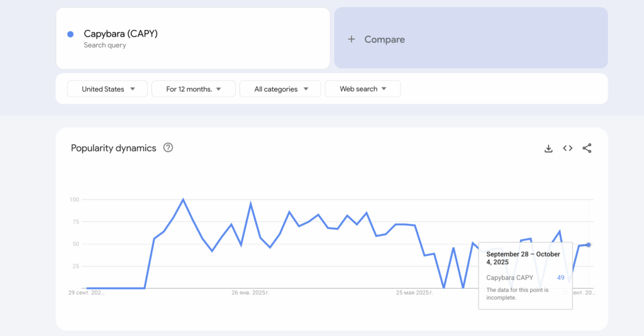The width and height of the screenshot is (644, 336).
Task: Open the embed code icon
Action: (567, 148)
